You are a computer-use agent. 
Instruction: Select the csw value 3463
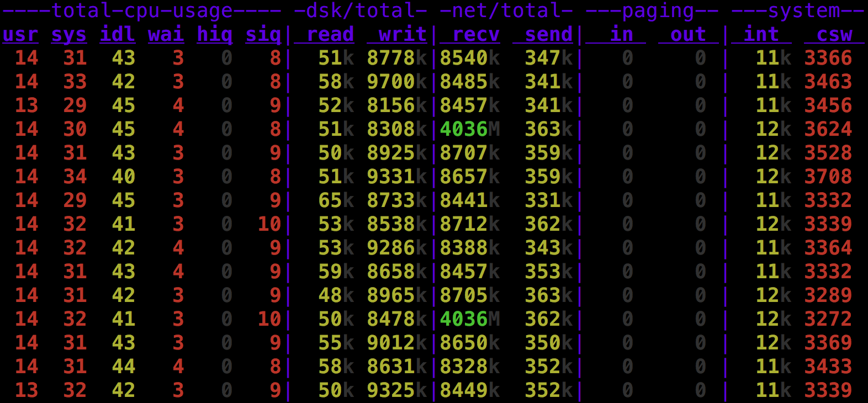pyautogui.click(x=828, y=82)
